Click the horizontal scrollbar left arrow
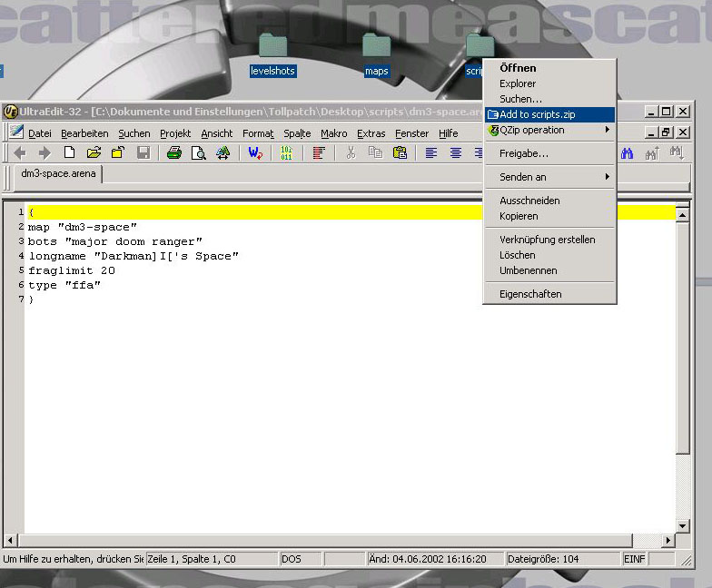Image resolution: width=712 pixels, height=588 pixels. (x=11, y=541)
